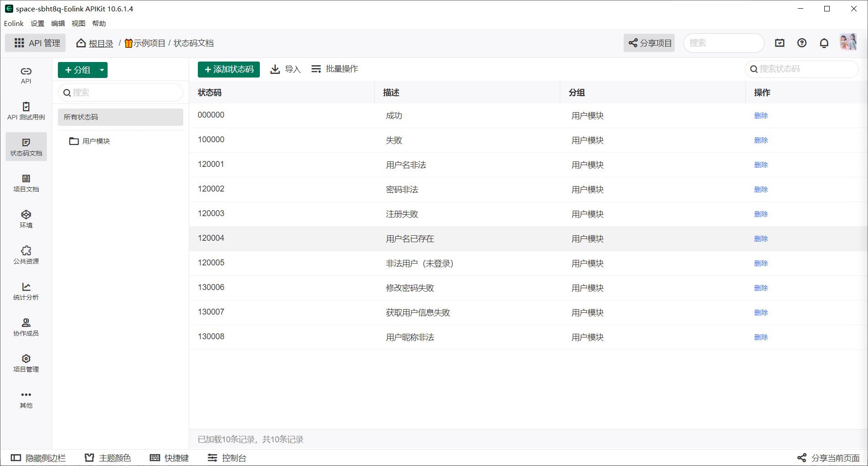Open the 控制台 console

[x=227, y=458]
